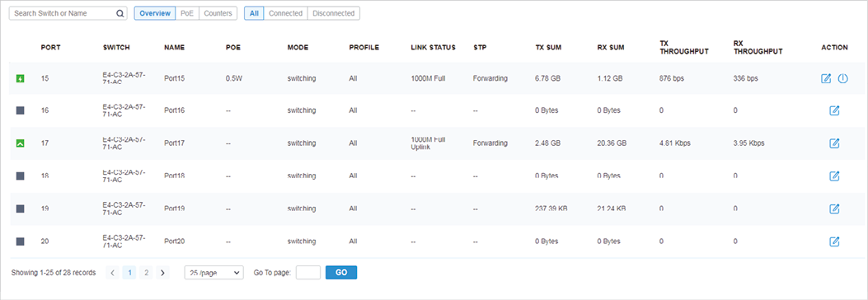This screenshot has width=868, height=300.
Task: Click the MODE column header
Action: coord(298,48)
